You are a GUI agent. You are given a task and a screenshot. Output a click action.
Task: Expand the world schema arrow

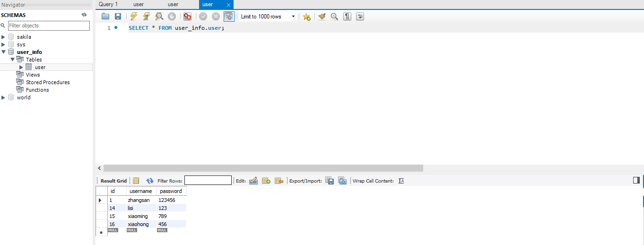(4, 97)
